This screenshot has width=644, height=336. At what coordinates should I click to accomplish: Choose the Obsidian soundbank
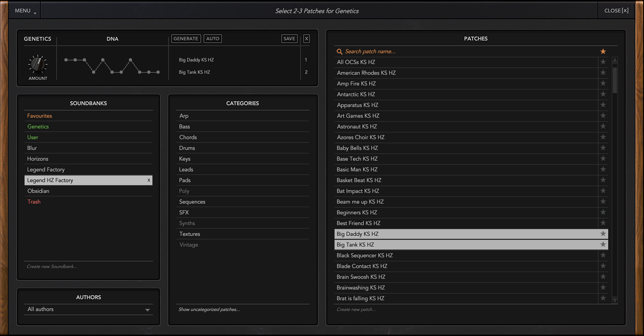tap(38, 191)
